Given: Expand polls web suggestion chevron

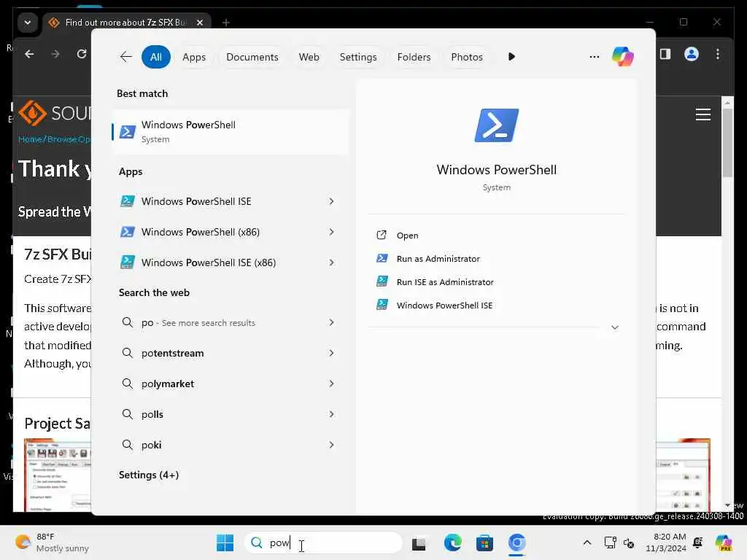Looking at the screenshot, I should (x=332, y=414).
